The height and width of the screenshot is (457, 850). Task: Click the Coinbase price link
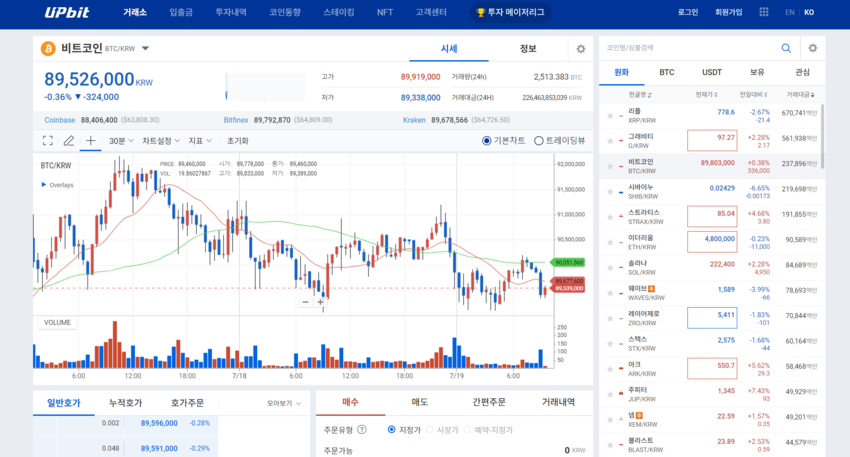(60, 120)
